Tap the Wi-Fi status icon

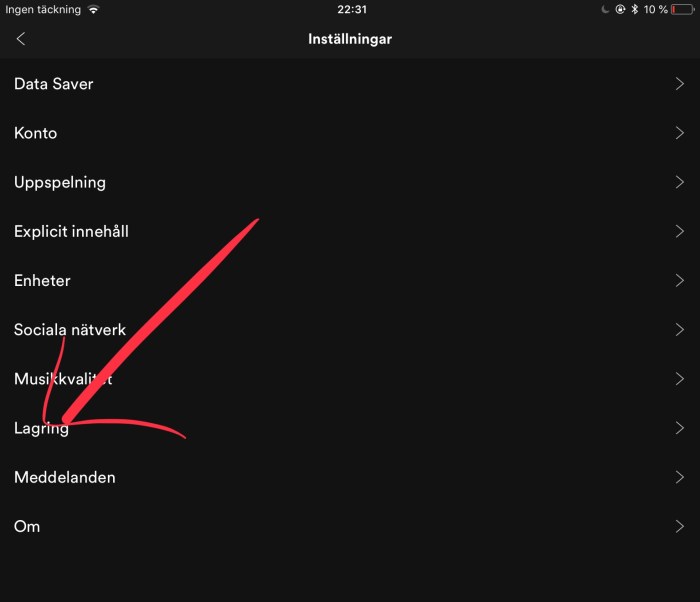[x=93, y=9]
